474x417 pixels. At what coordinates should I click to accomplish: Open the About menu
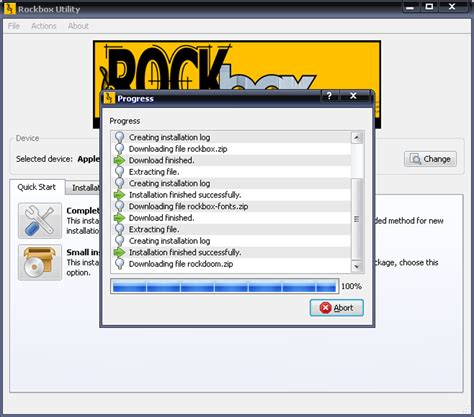click(x=78, y=26)
